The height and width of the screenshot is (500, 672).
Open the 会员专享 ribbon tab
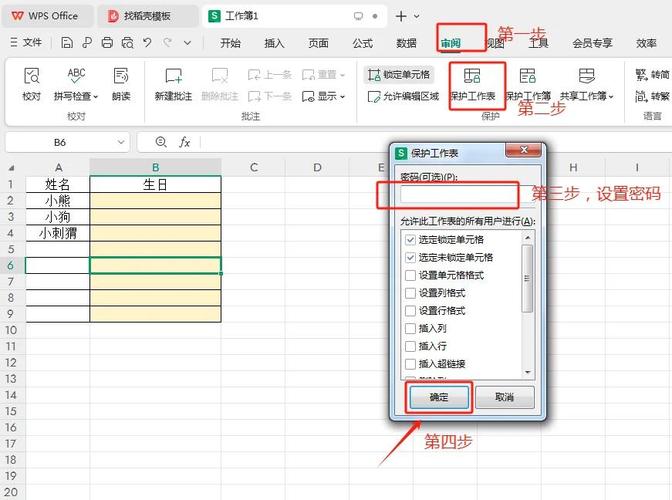pos(592,43)
